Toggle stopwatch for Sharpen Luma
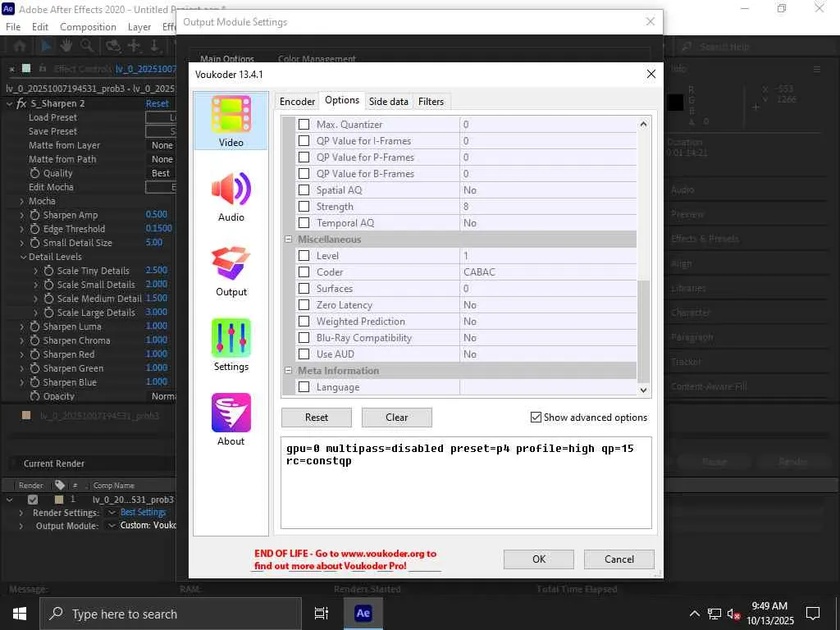 tap(34, 326)
